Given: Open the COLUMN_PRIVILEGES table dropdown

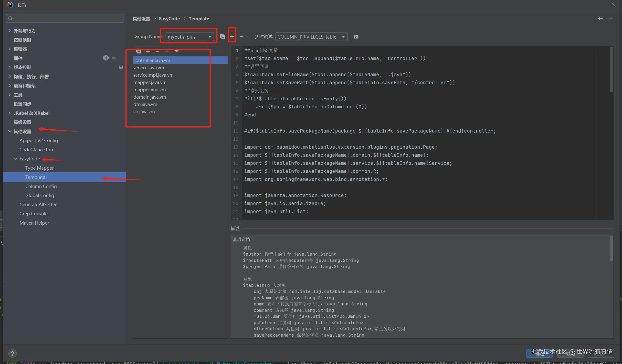Looking at the screenshot, I should 311,37.
